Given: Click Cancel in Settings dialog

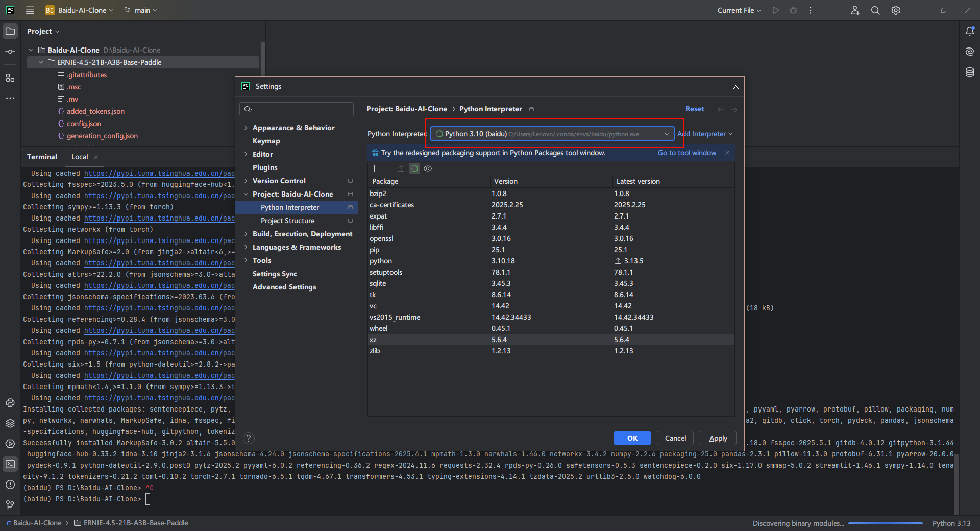Looking at the screenshot, I should point(675,438).
